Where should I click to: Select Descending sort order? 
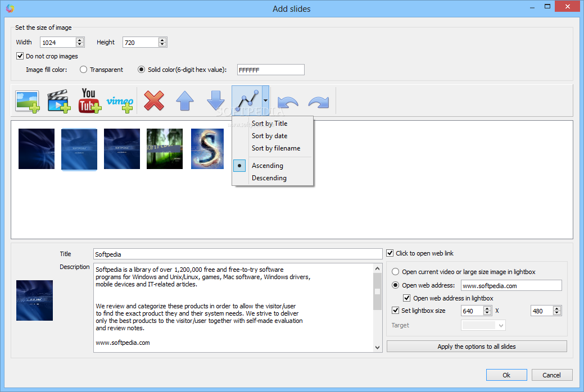coord(269,178)
